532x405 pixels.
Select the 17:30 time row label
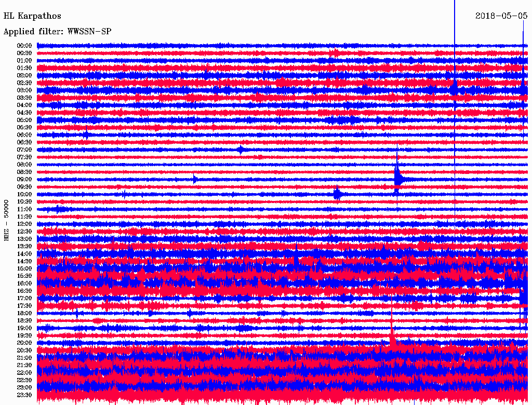click(24, 306)
